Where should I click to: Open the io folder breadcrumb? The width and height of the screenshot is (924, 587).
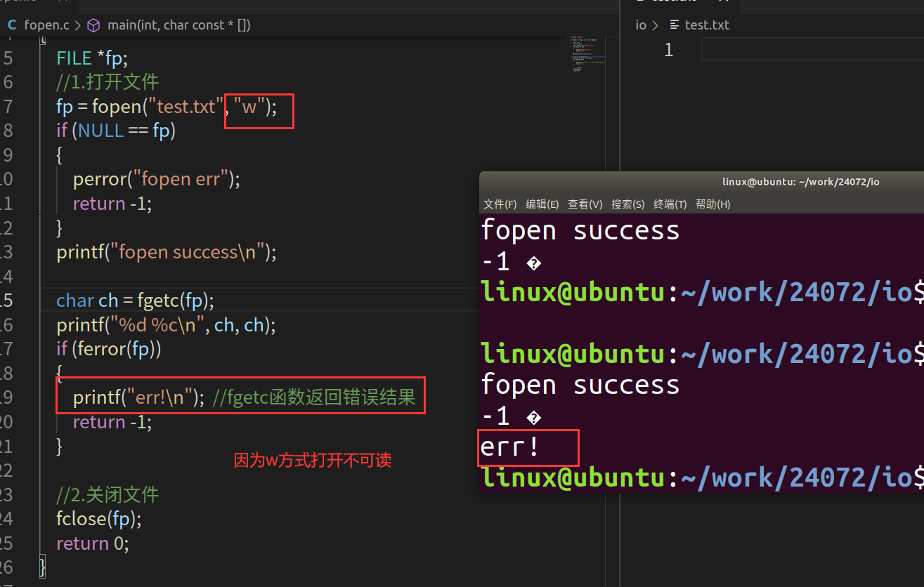tap(640, 25)
